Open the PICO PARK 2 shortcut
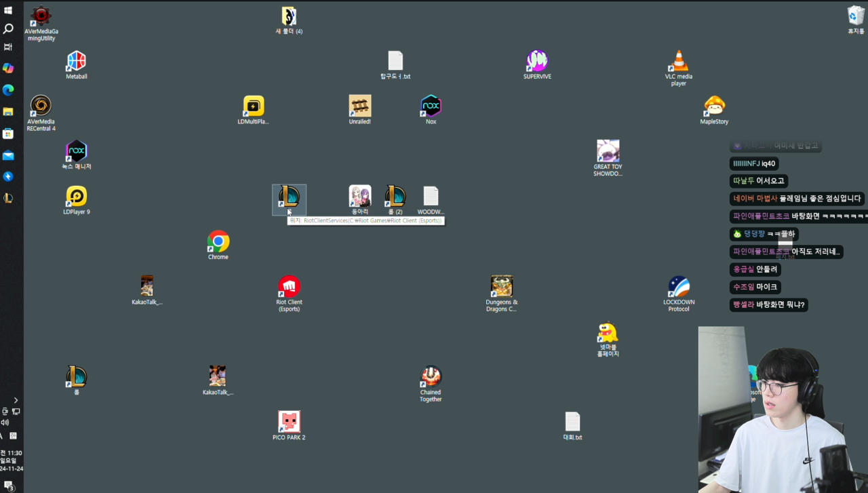This screenshot has width=868, height=493. [289, 426]
